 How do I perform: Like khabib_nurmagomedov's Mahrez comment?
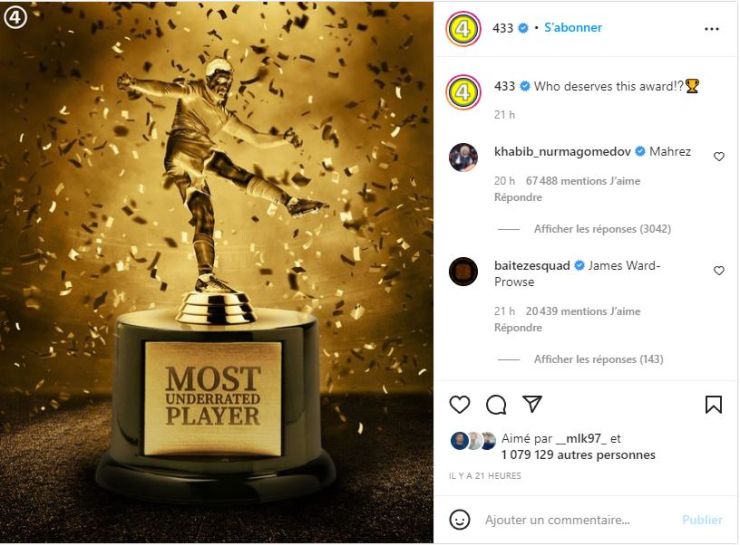pyautogui.click(x=718, y=156)
